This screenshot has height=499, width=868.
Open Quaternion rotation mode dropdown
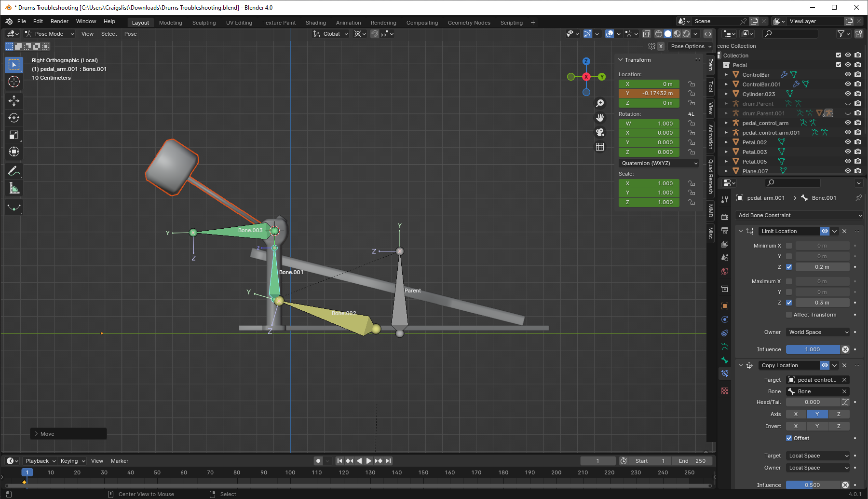[659, 163]
